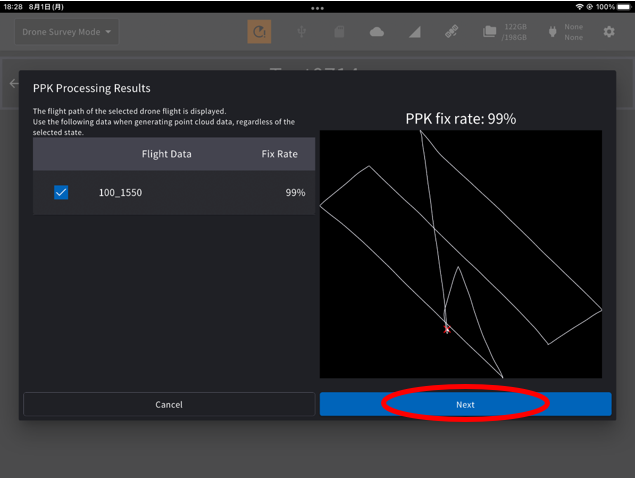Viewport: 636px width, 480px height.
Task: Tap the battery indicator in status bar
Action: [x=624, y=6]
